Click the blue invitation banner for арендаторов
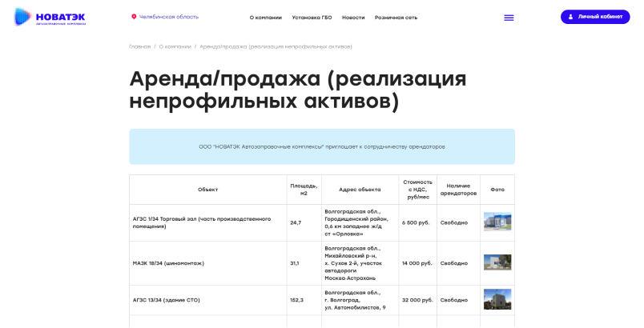This screenshot has height=328, width=644. click(321, 146)
